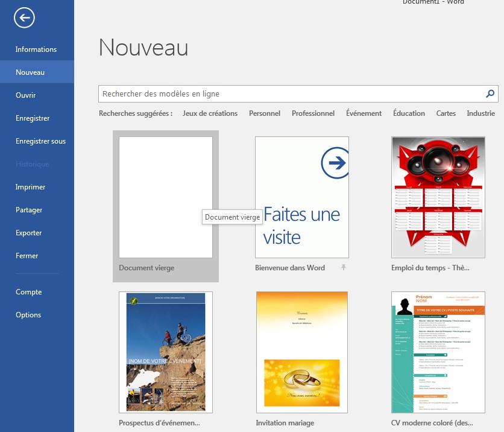This screenshot has height=432, width=504.
Task: Click the back arrow to leave Backstage view
Action: click(x=24, y=18)
